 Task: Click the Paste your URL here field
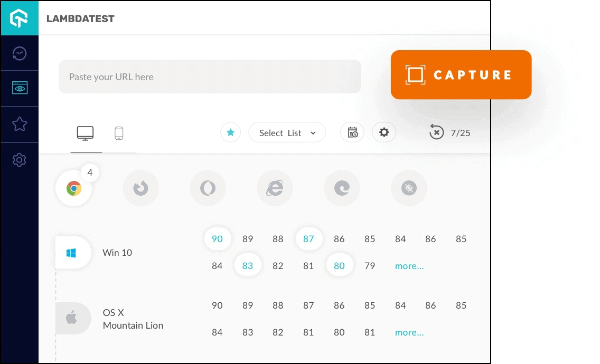[x=210, y=76]
